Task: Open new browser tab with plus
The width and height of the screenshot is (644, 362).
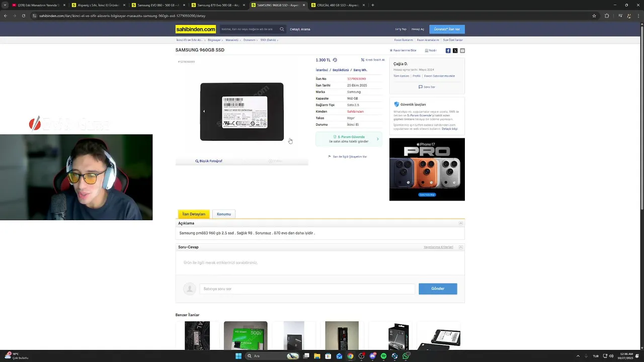Action: [372, 5]
